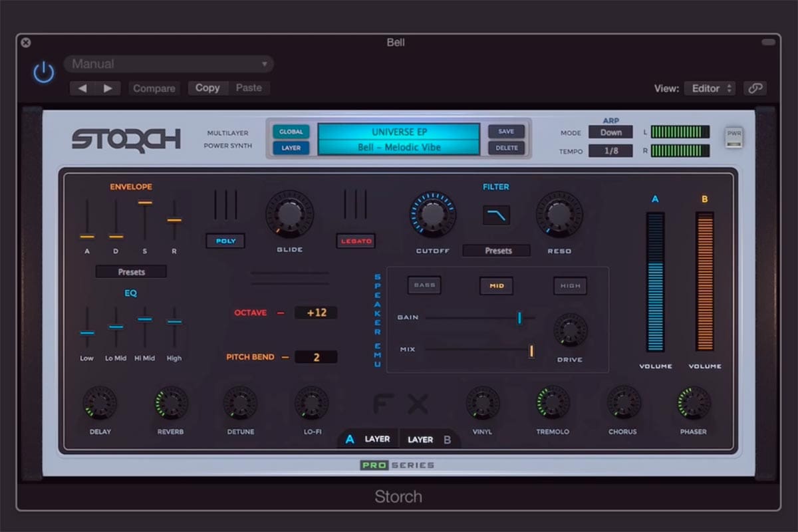Switch to the Layer B tab
This screenshot has height=532, width=798.
(x=429, y=439)
